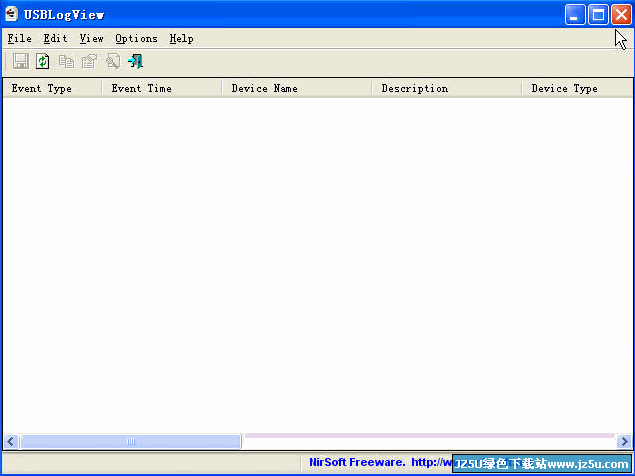Minimize the USBLogView window
The image size is (635, 476).
click(x=575, y=15)
